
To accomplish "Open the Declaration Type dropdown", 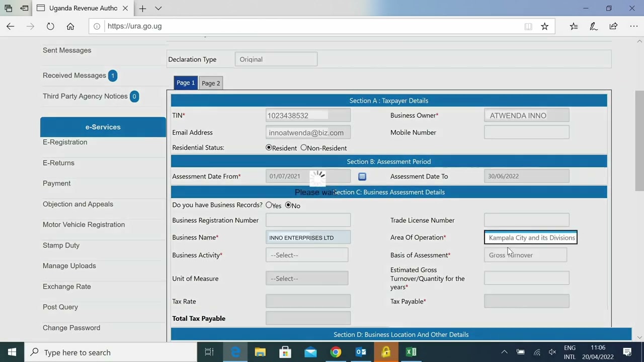I will click(276, 59).
